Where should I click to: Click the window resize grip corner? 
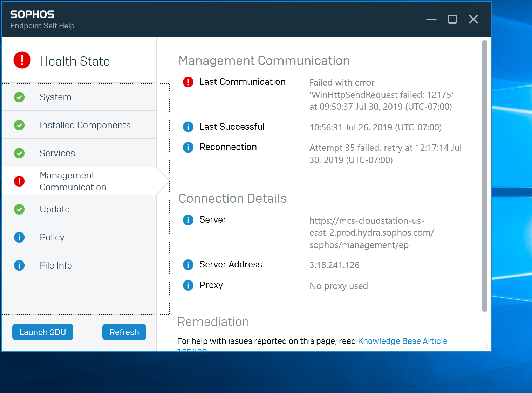[487, 346]
